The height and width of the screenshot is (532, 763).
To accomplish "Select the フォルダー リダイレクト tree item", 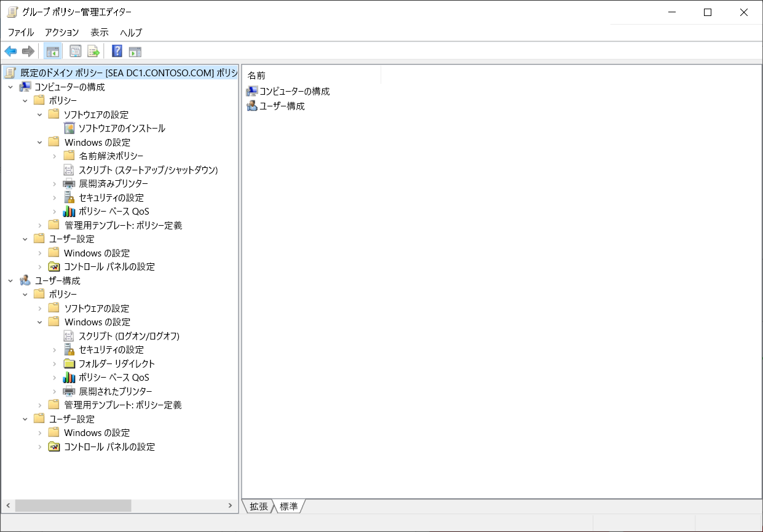I will (117, 363).
